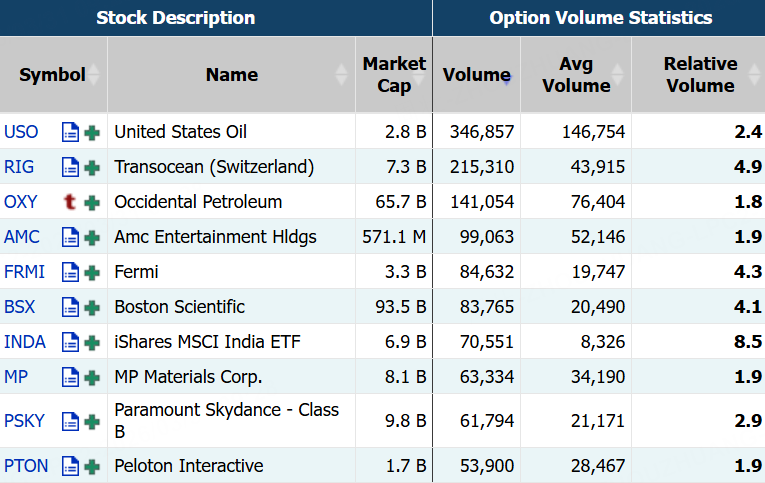Sort by the Name column header
Screen dimensions: 765x483
tap(231, 75)
